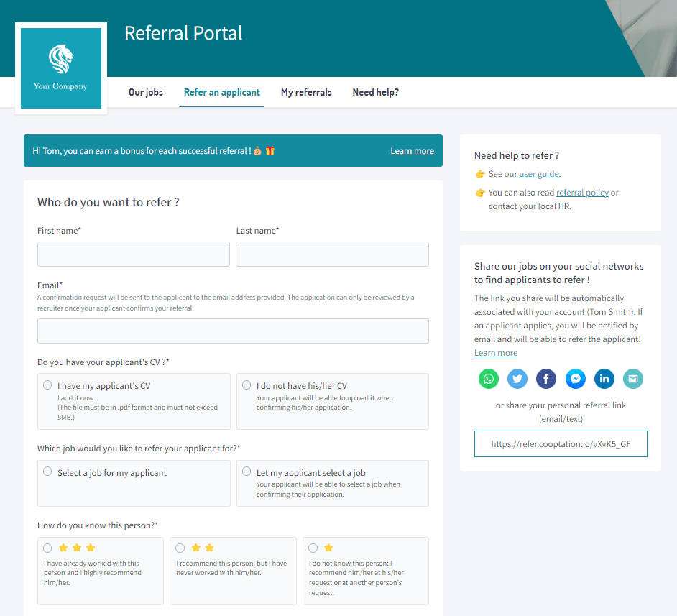Pick "Select a job for my applicant"
The height and width of the screenshot is (616, 677).
47,472
